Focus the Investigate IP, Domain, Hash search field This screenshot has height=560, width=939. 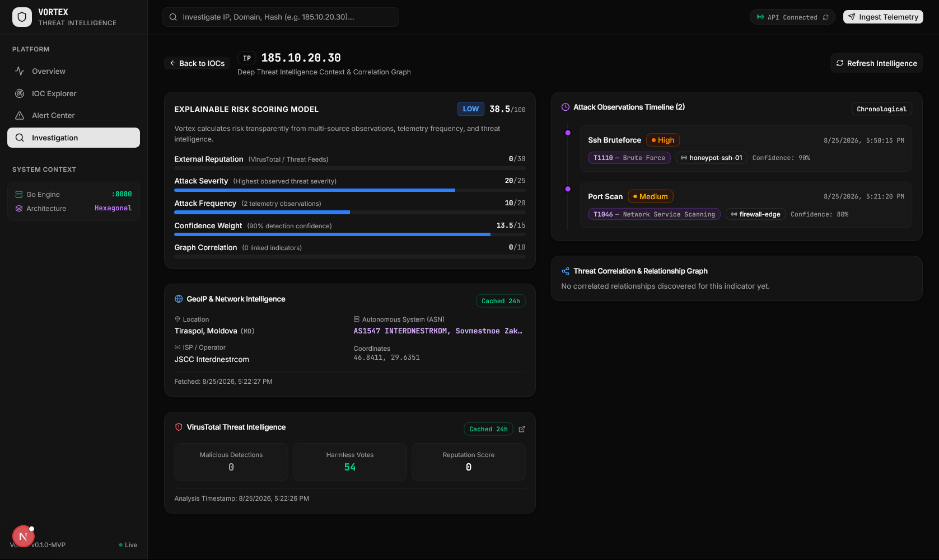281,17
